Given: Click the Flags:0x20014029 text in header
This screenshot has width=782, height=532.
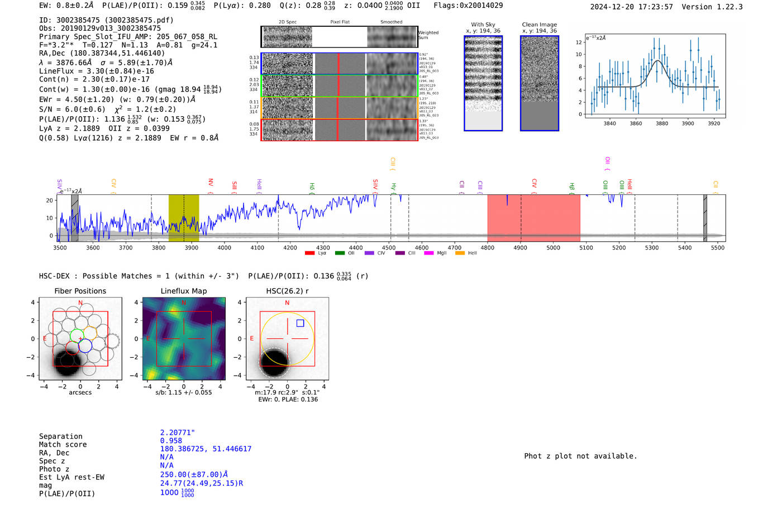Looking at the screenshot, I should point(468,6).
